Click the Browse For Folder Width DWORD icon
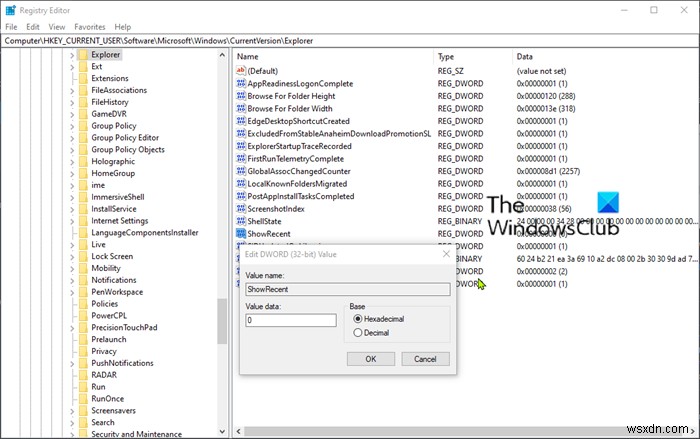 [241, 108]
